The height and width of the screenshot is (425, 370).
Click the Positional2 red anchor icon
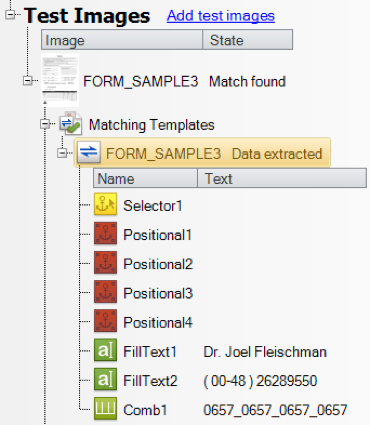pos(105,263)
